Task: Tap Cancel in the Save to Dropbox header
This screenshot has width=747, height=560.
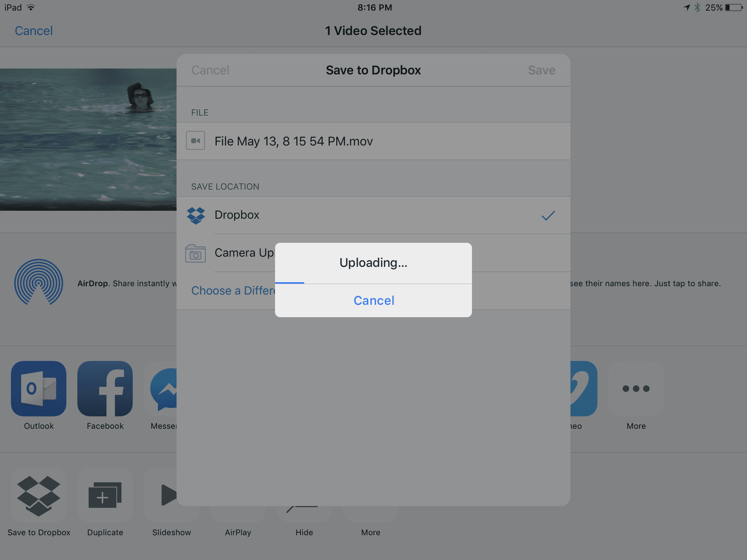Action: (210, 70)
